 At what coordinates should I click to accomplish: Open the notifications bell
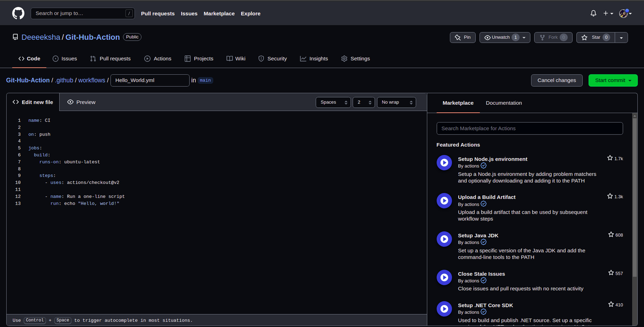coord(593,14)
